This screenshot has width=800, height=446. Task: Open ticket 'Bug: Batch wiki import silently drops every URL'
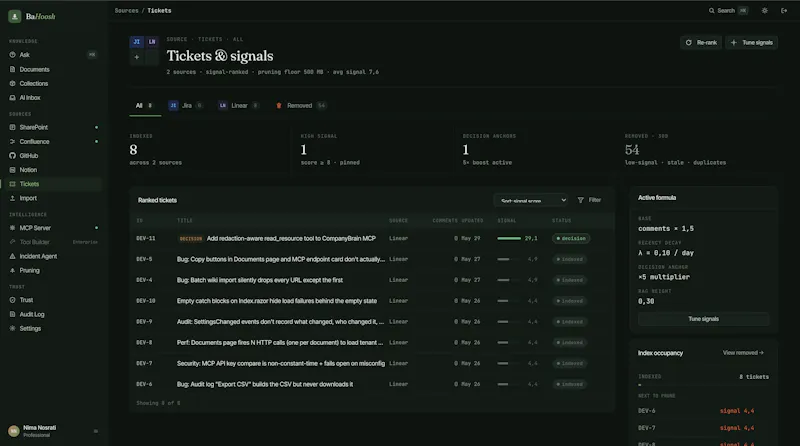coord(260,280)
